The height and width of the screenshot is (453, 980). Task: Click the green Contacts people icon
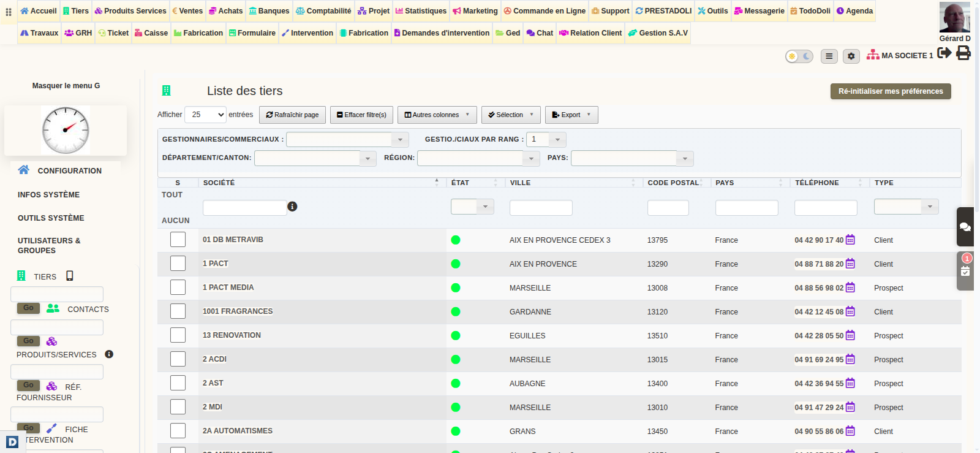click(53, 308)
